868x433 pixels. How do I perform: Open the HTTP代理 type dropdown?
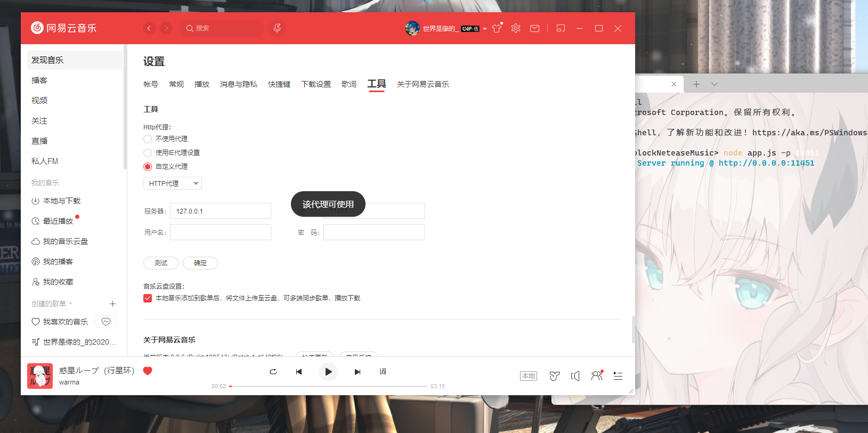point(173,183)
